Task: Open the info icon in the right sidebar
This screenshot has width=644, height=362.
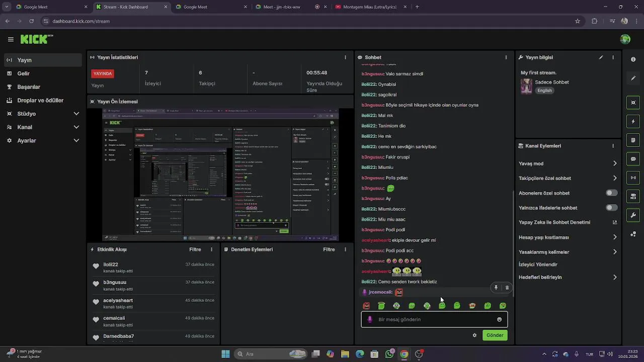Action: [x=633, y=59]
